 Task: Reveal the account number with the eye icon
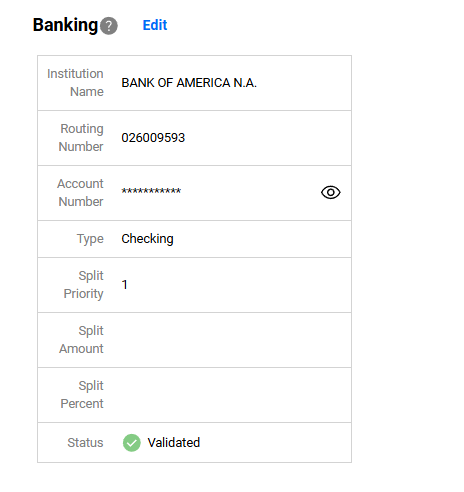pos(331,192)
